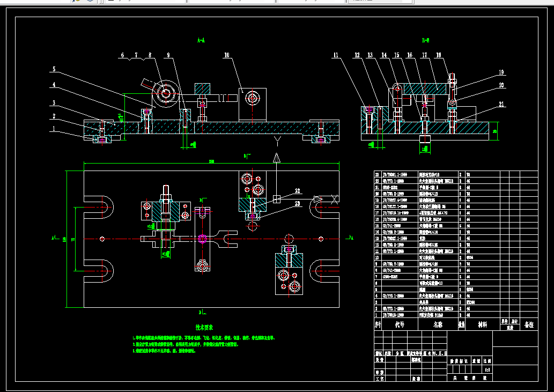Click the 名称 column header in parts list

(x=438, y=324)
